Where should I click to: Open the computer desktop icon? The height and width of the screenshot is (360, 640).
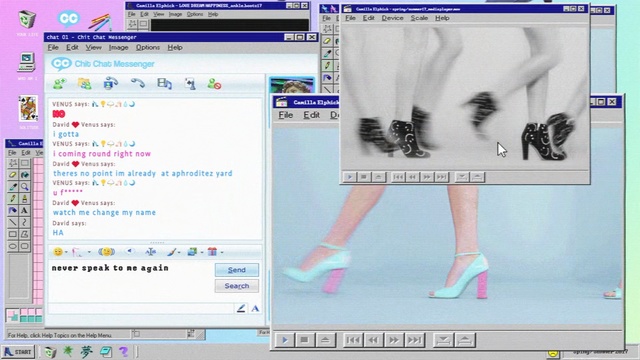click(x=27, y=62)
